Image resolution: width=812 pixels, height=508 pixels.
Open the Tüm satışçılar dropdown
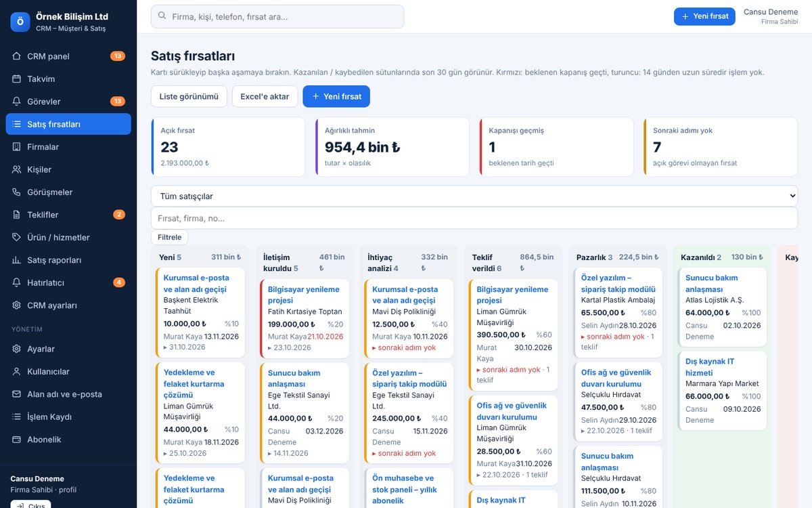[x=474, y=196]
